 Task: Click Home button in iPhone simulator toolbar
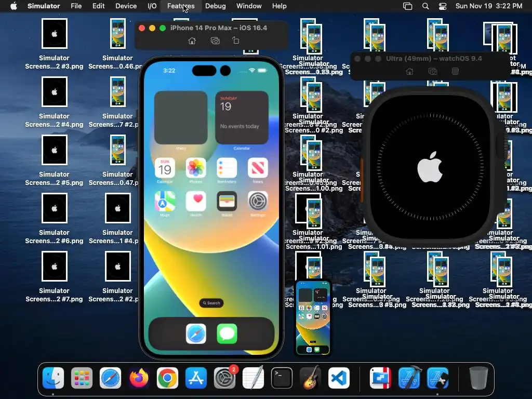point(192,41)
